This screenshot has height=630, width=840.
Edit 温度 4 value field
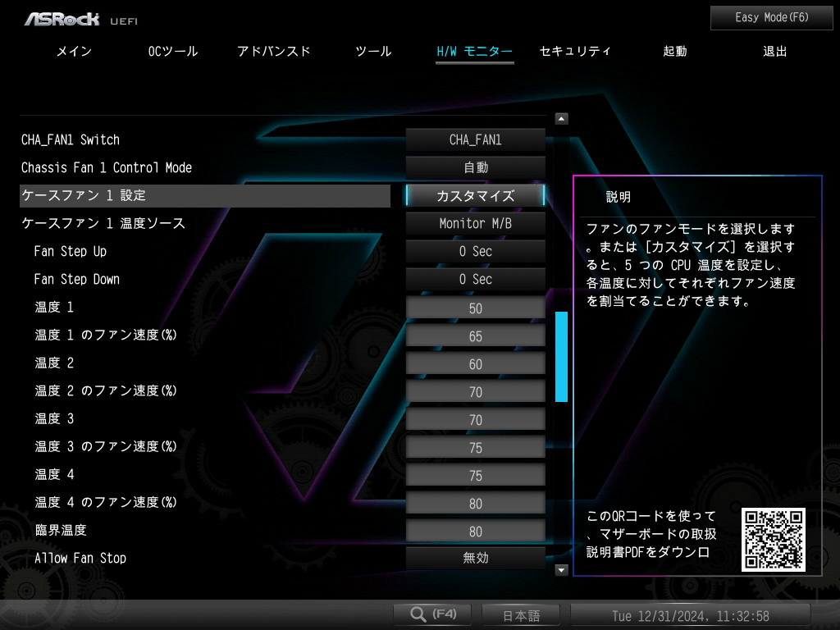click(475, 475)
